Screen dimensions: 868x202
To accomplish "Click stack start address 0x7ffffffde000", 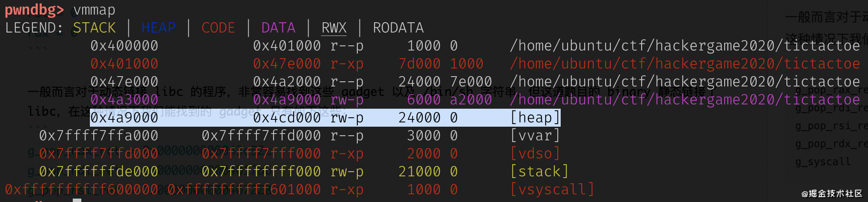I will [98, 172].
